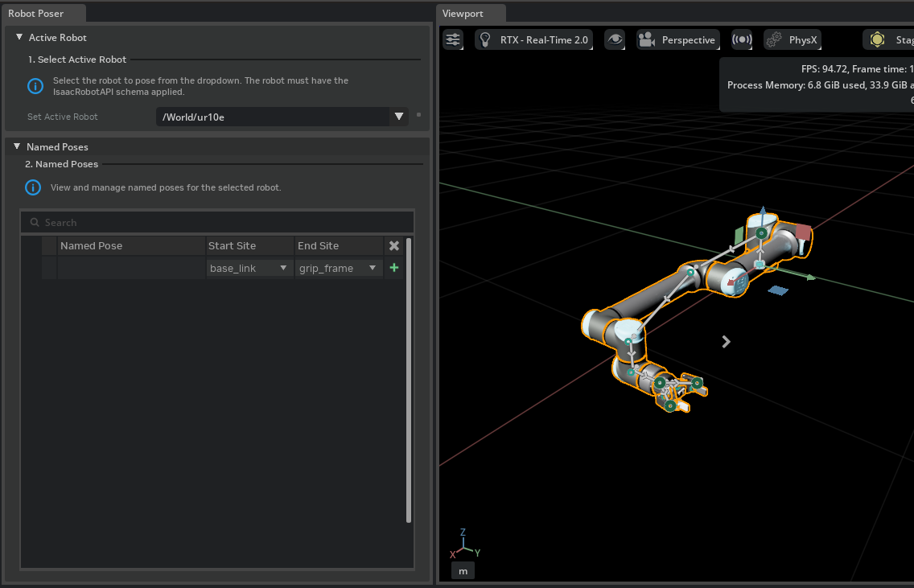914x588 pixels.
Task: Collapse the Named Poses section
Action: (17, 146)
